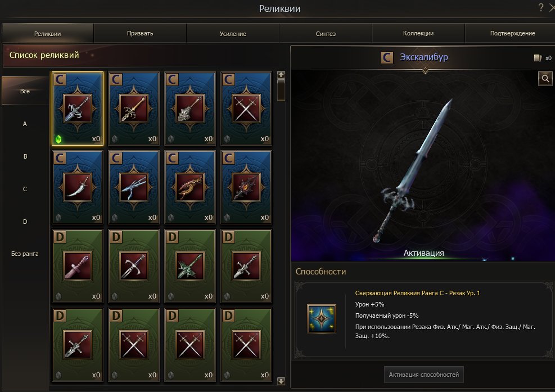The image size is (555, 392).
Task: Show relics under Без ранга filter
Action: tap(25, 254)
